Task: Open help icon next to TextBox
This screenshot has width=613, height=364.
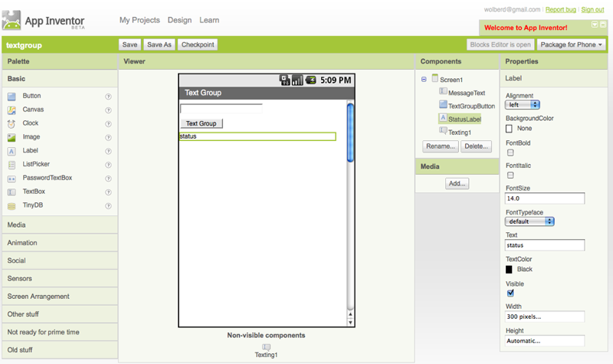Action: pyautogui.click(x=108, y=192)
